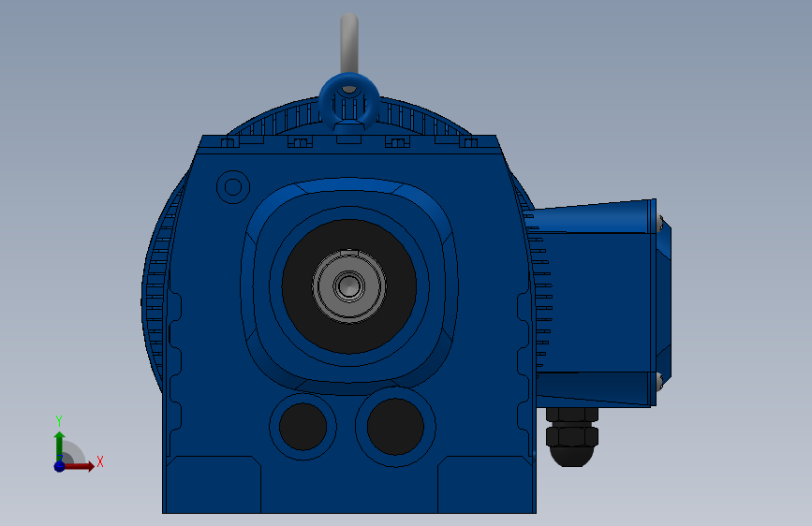Viewport: 812px width, 526px height.
Task: Click the red X axis of triad
Action: (81, 466)
